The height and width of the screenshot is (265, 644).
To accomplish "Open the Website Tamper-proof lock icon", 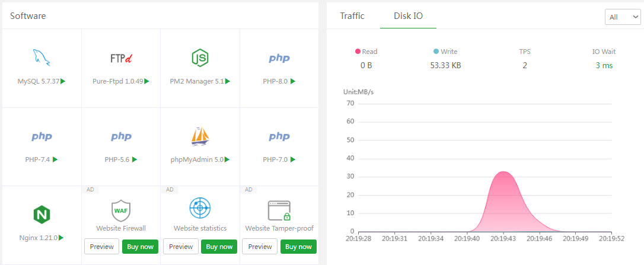I will [x=279, y=210].
